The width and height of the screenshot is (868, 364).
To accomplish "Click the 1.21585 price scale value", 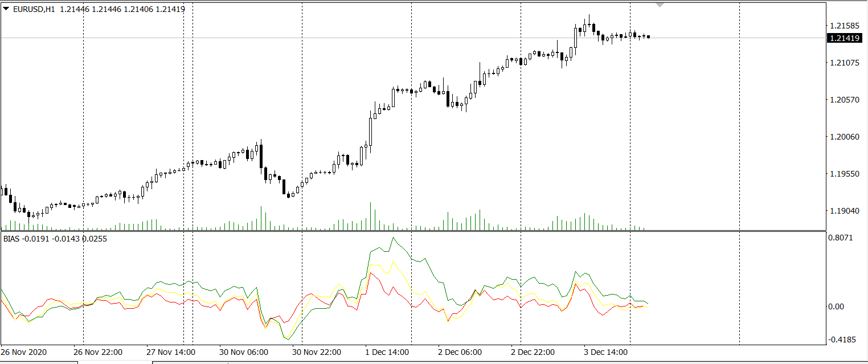I will pyautogui.click(x=844, y=26).
